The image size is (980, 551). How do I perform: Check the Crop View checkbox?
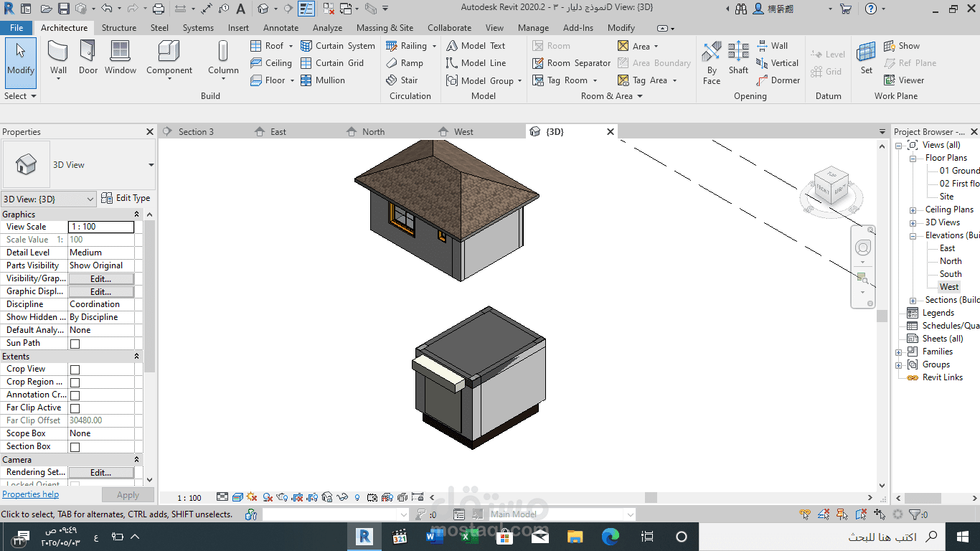(x=75, y=369)
